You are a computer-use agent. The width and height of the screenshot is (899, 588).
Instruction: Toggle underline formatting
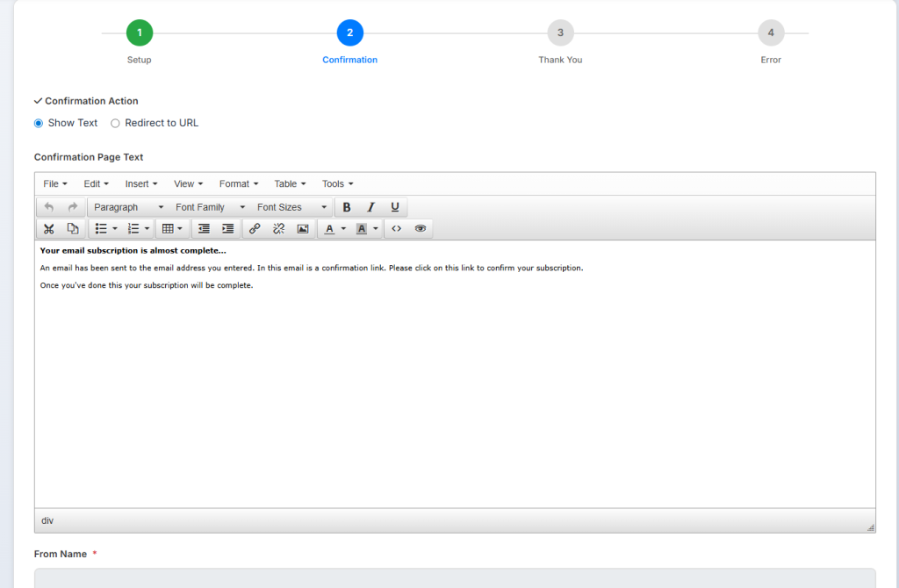point(395,207)
